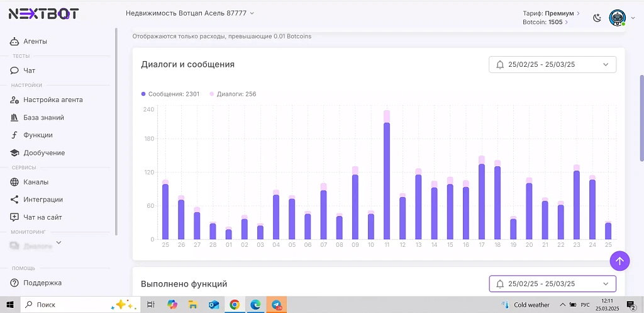The width and height of the screenshot is (644, 313).
Task: Open Дообучение section
Action: (44, 152)
